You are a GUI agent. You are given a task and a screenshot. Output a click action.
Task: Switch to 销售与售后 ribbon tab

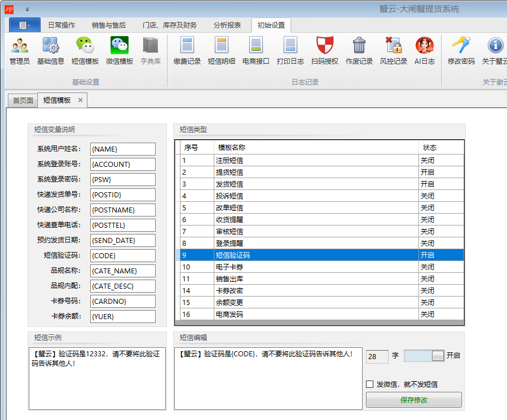pyautogui.click(x=109, y=25)
